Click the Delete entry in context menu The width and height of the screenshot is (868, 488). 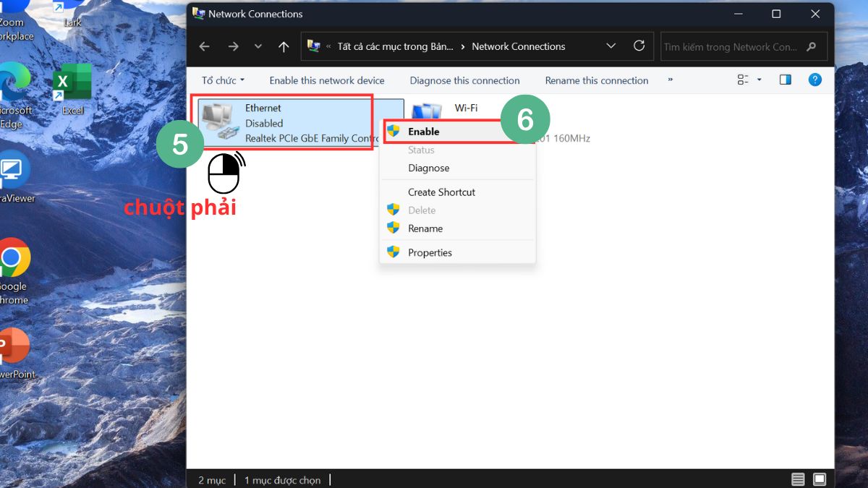[x=422, y=210]
